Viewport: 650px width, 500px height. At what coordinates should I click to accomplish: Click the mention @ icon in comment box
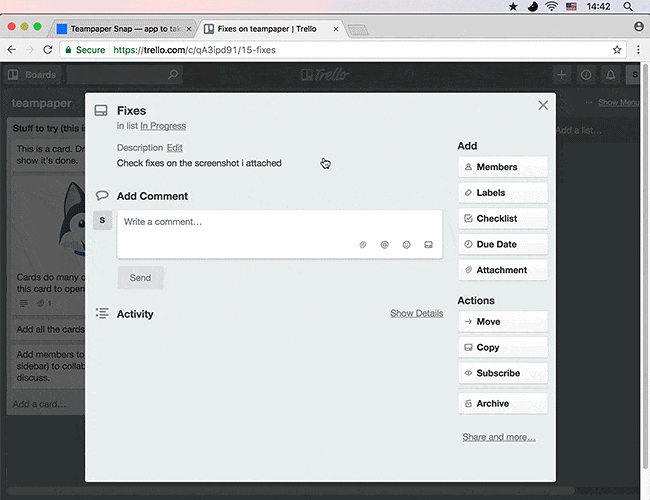tap(385, 244)
